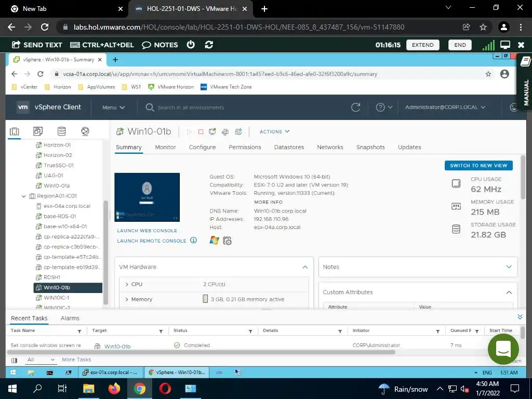The height and width of the screenshot is (399, 532).
Task: Click END lab button
Action: [460, 45]
